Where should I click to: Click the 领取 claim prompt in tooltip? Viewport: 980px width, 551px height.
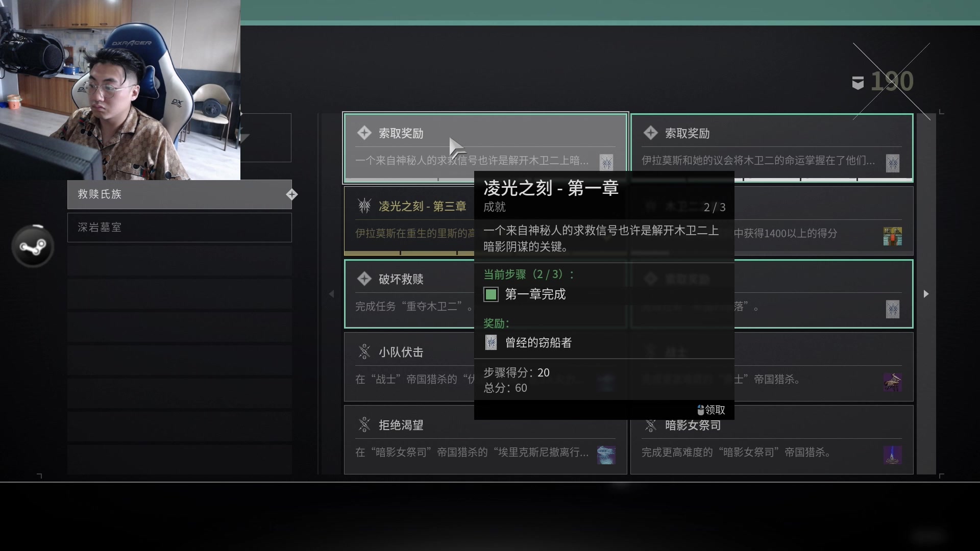coord(711,410)
